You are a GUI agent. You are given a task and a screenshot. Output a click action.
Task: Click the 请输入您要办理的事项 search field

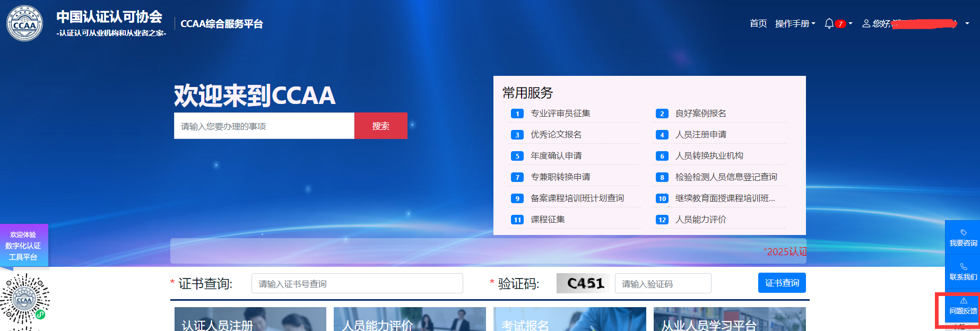(264, 126)
